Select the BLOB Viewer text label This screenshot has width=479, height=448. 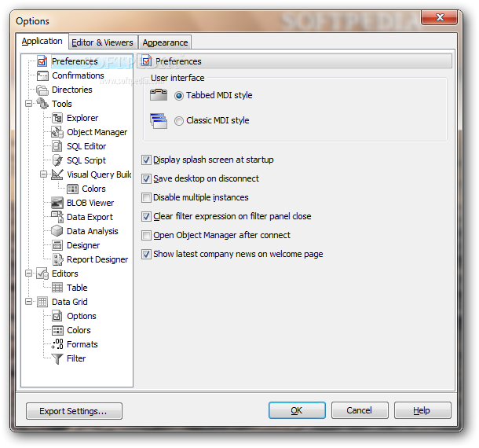[x=90, y=203]
